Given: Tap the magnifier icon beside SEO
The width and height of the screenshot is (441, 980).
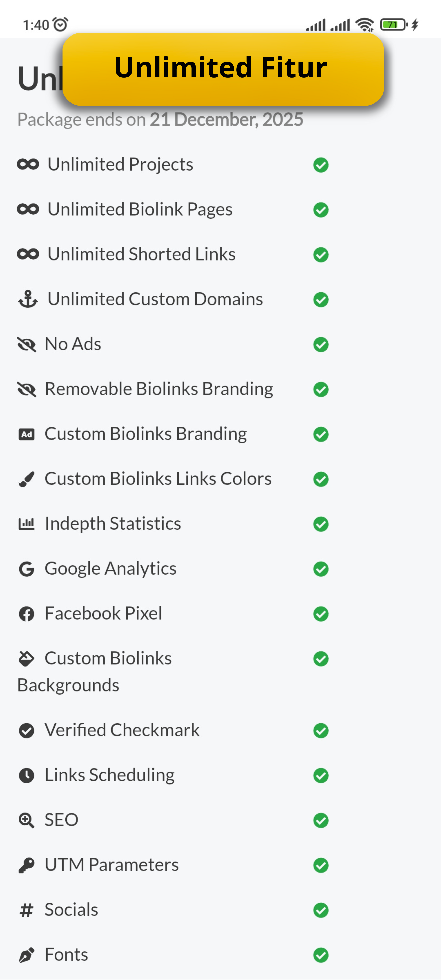Looking at the screenshot, I should (x=27, y=820).
